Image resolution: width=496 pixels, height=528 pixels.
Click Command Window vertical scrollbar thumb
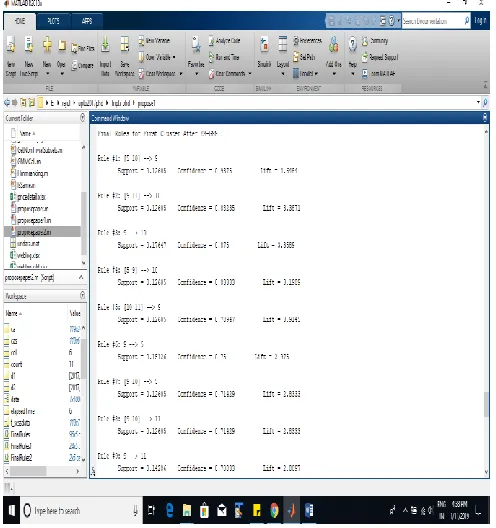[x=486, y=404]
